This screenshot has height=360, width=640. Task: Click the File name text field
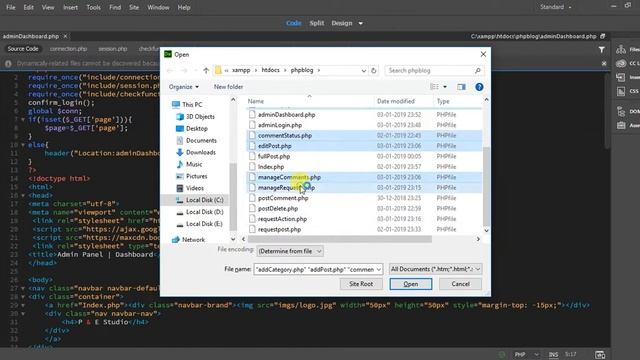pos(314,269)
